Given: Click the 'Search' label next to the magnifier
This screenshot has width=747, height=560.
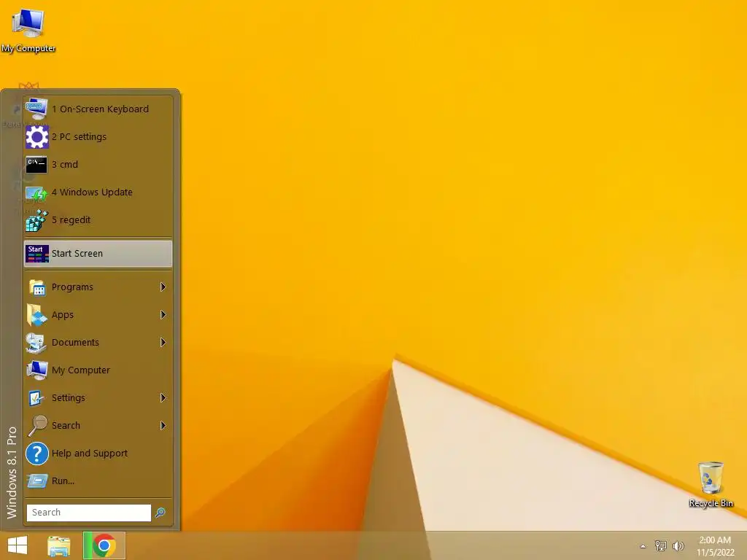Looking at the screenshot, I should [x=66, y=425].
